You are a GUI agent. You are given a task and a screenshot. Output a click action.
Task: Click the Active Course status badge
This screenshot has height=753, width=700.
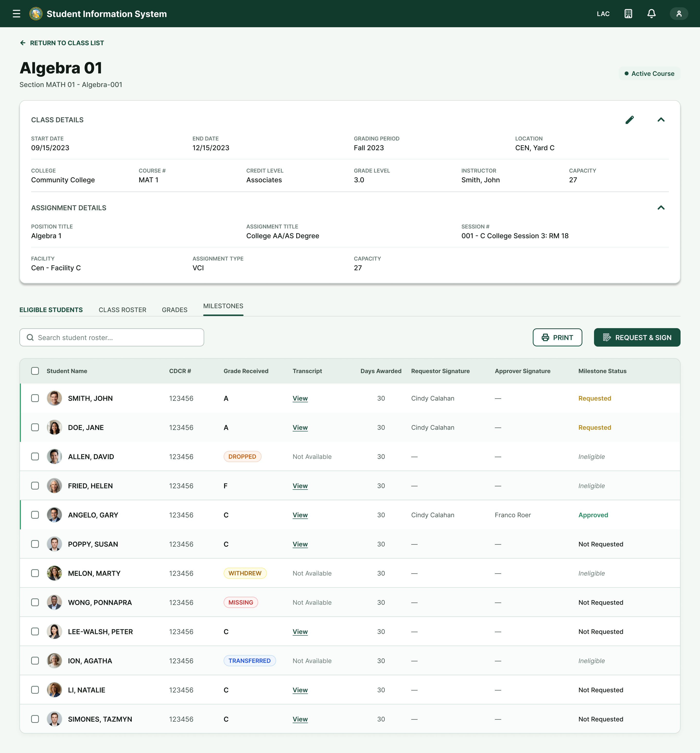tap(649, 73)
